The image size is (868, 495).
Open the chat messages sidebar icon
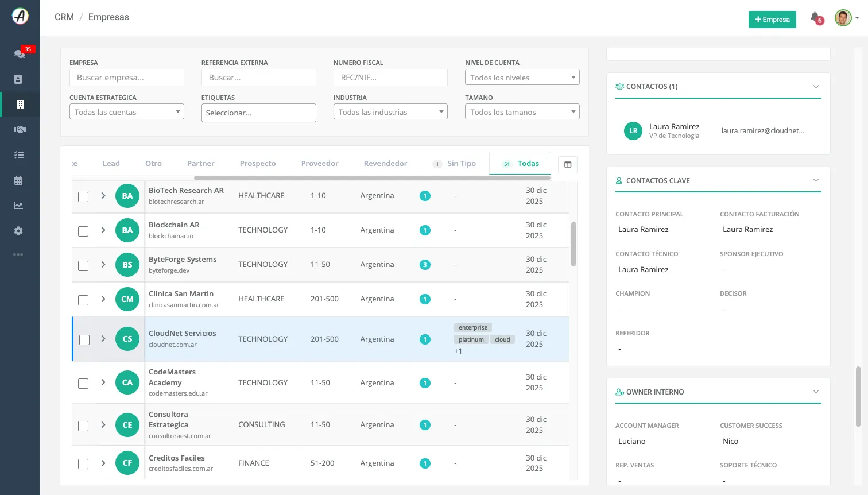[20, 53]
